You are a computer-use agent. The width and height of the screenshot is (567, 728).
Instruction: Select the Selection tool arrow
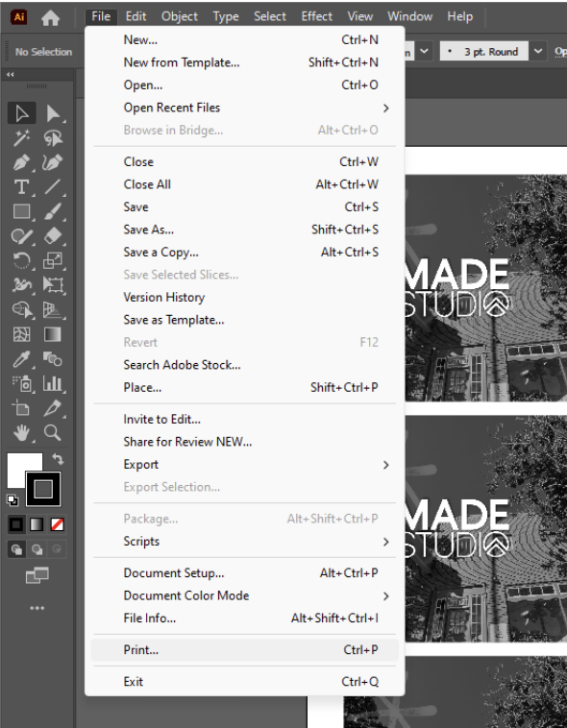coord(22,113)
